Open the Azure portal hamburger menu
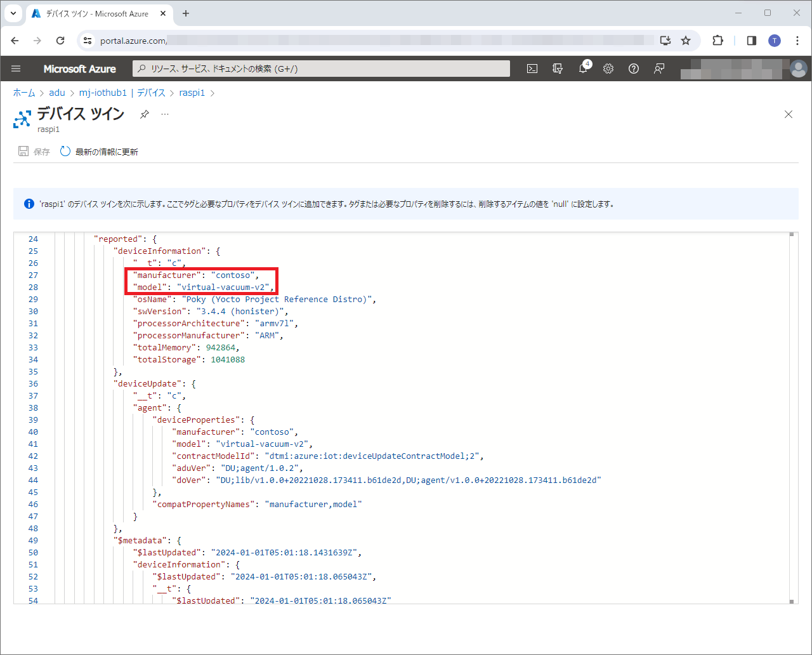This screenshot has height=655, width=812. (x=16, y=69)
